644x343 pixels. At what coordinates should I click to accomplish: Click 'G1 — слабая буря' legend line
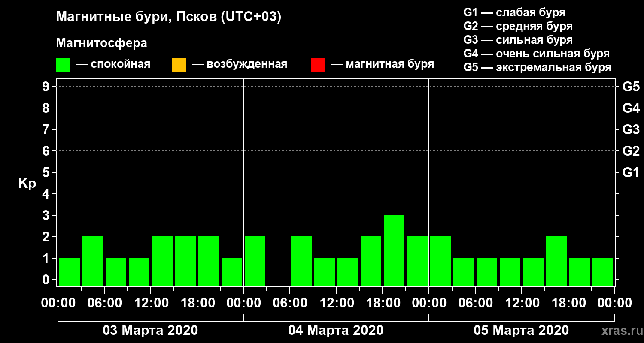(x=514, y=12)
